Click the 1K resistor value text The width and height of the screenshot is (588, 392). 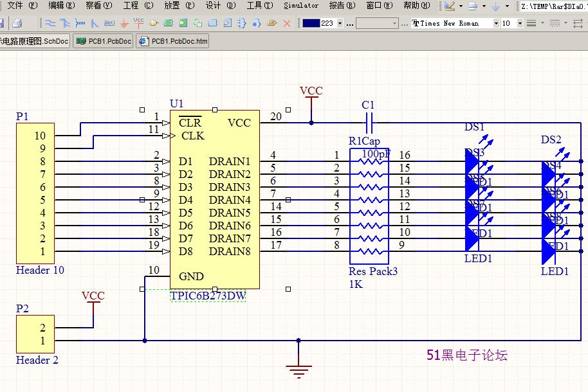tap(356, 284)
